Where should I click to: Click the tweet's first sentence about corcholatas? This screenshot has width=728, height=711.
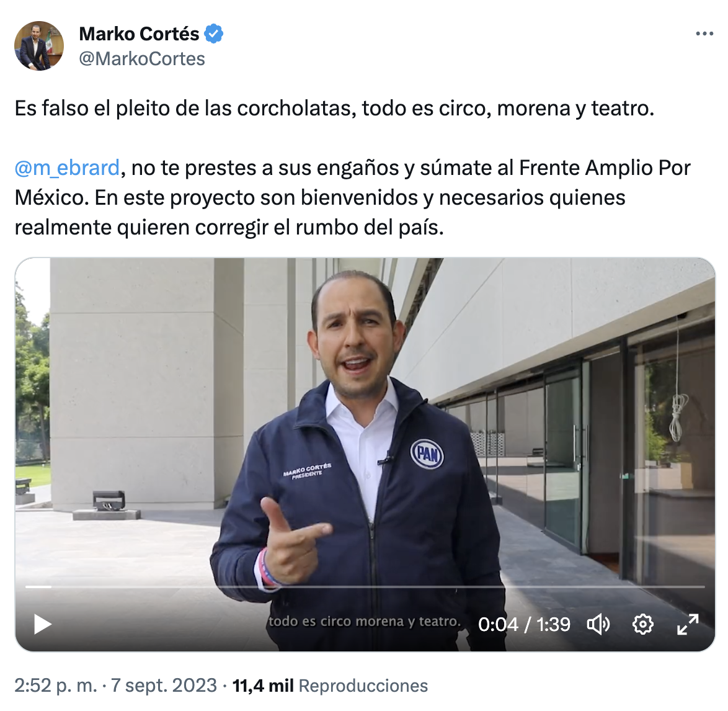[x=334, y=108]
